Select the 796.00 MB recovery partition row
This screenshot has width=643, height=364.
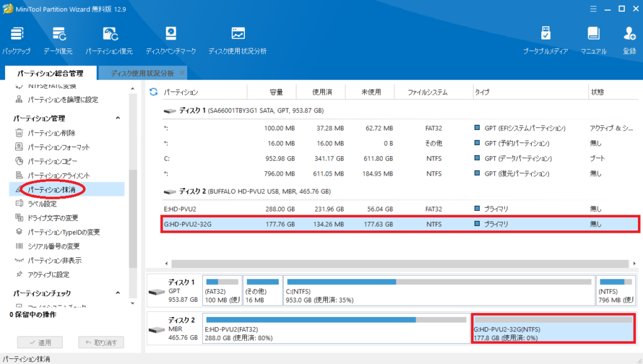(400, 174)
